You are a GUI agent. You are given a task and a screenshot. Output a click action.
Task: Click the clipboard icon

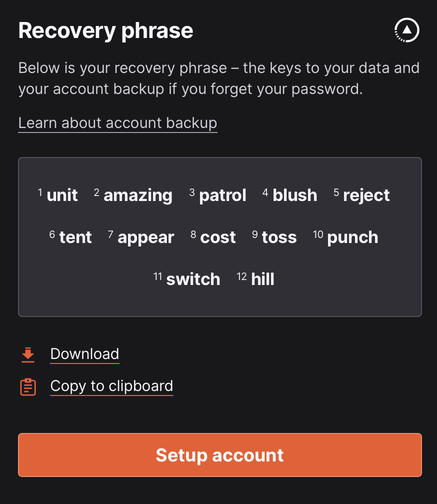pos(28,386)
